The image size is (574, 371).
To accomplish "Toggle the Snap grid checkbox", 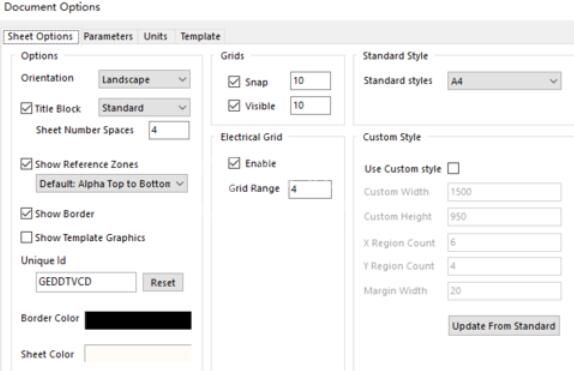I will click(234, 82).
